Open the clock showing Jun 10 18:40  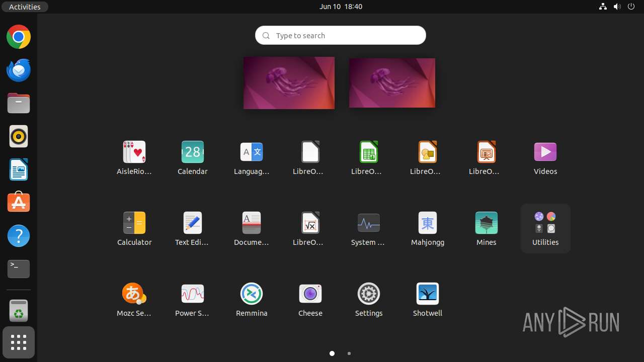[x=341, y=7]
